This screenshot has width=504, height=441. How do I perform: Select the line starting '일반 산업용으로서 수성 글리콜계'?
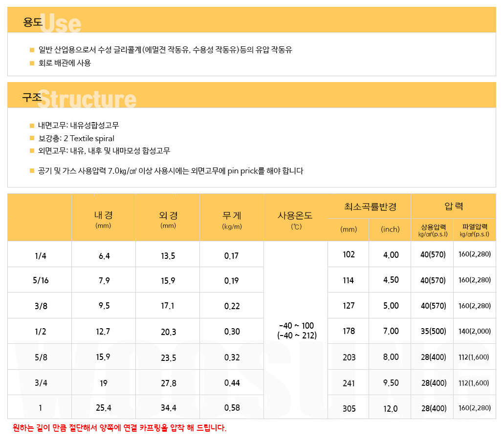coord(165,50)
